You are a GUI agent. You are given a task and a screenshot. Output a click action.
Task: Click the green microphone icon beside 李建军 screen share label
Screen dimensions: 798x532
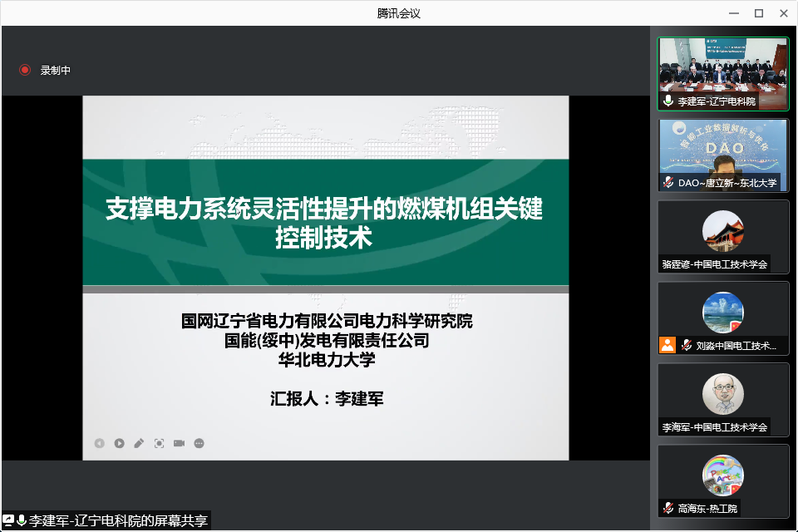tap(22, 521)
